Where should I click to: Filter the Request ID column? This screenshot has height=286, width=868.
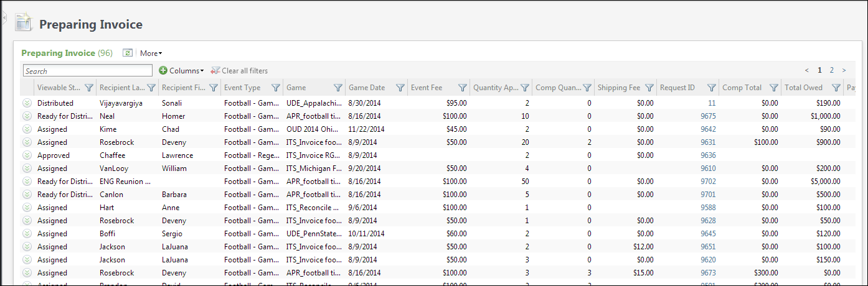click(x=712, y=88)
